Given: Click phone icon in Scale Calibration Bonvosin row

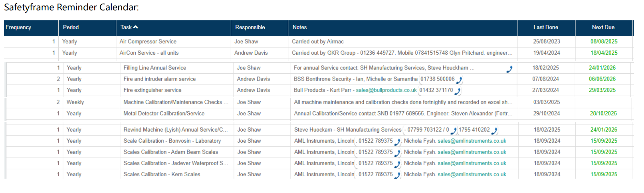Looking at the screenshot, I should coord(397,142).
